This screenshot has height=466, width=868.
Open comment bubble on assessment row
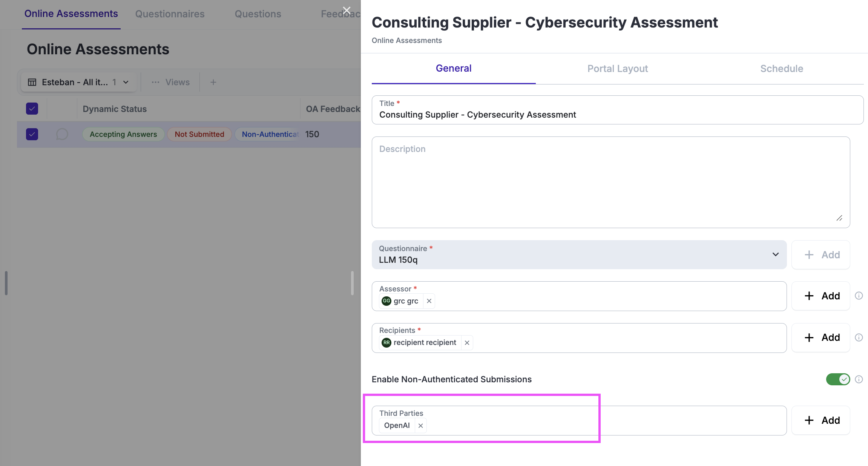coord(62,134)
